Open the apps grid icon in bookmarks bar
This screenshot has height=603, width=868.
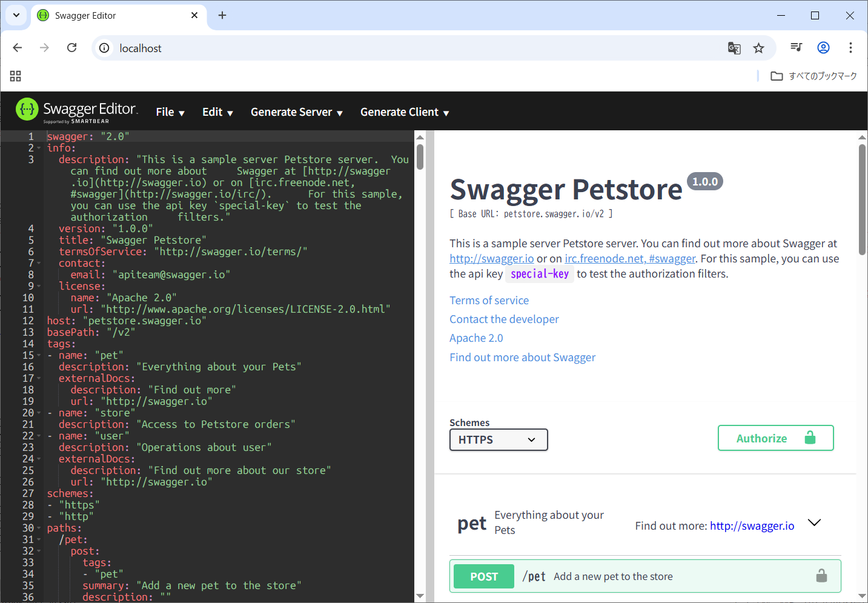point(16,76)
